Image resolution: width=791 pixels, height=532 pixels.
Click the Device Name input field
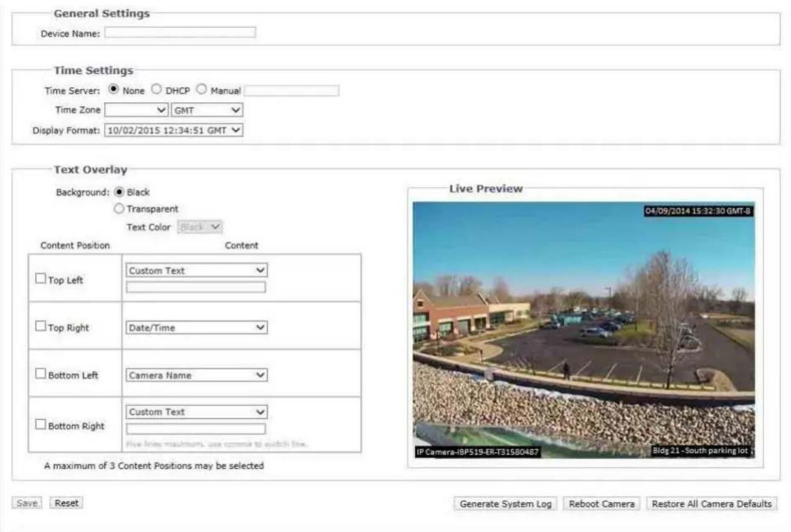click(x=180, y=32)
